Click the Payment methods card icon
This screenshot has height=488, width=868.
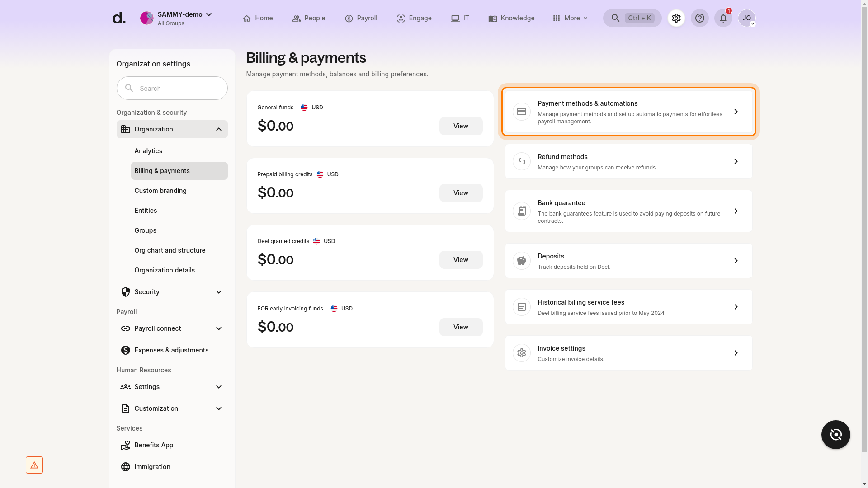point(522,112)
